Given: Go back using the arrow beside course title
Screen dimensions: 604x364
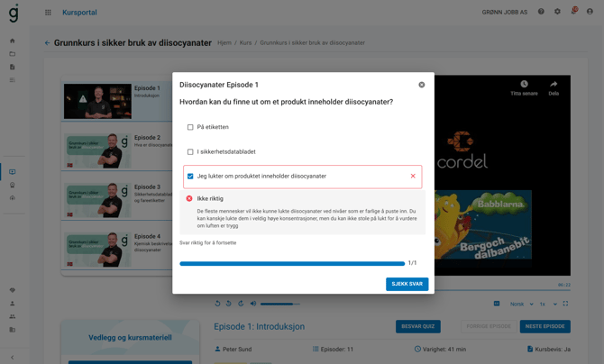Looking at the screenshot, I should [x=48, y=42].
